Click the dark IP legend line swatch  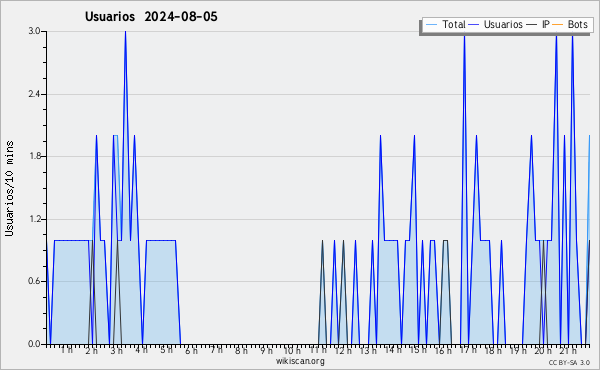pyautogui.click(x=532, y=25)
